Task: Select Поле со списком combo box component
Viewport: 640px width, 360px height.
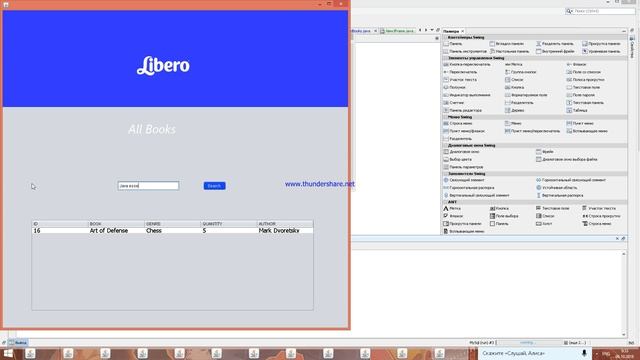Action: (583, 72)
